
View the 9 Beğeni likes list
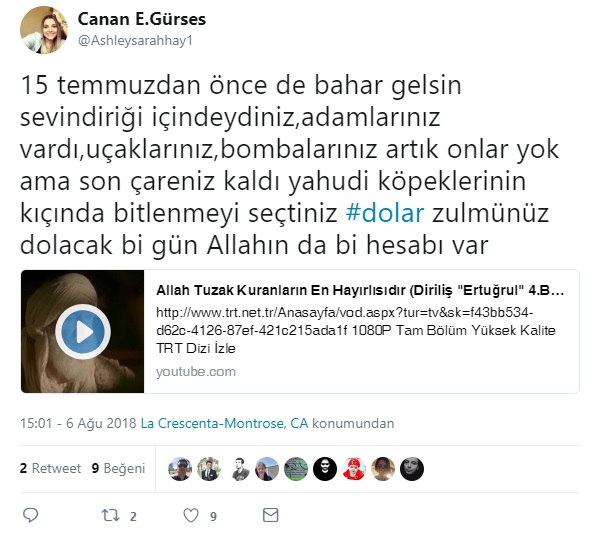pos(118,468)
